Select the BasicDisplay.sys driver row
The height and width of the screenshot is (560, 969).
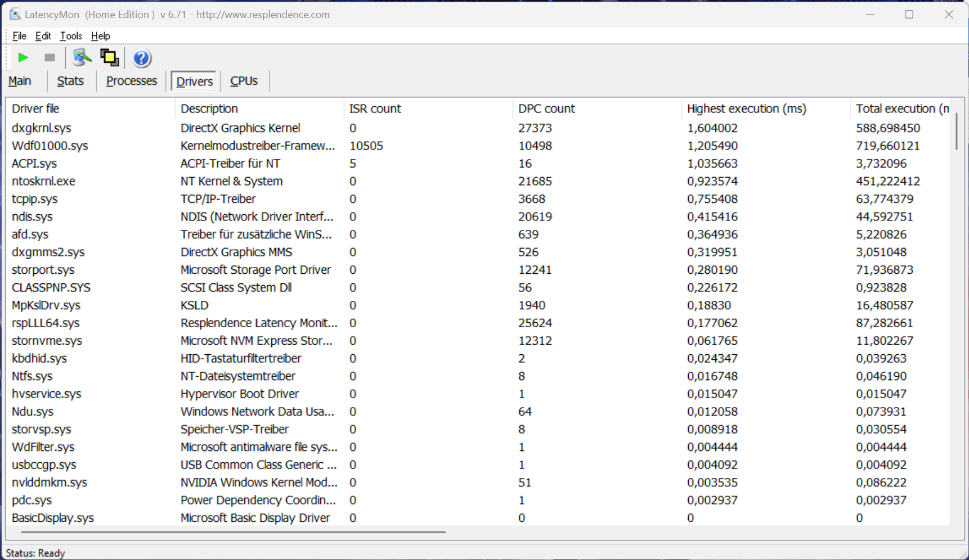(x=478, y=518)
